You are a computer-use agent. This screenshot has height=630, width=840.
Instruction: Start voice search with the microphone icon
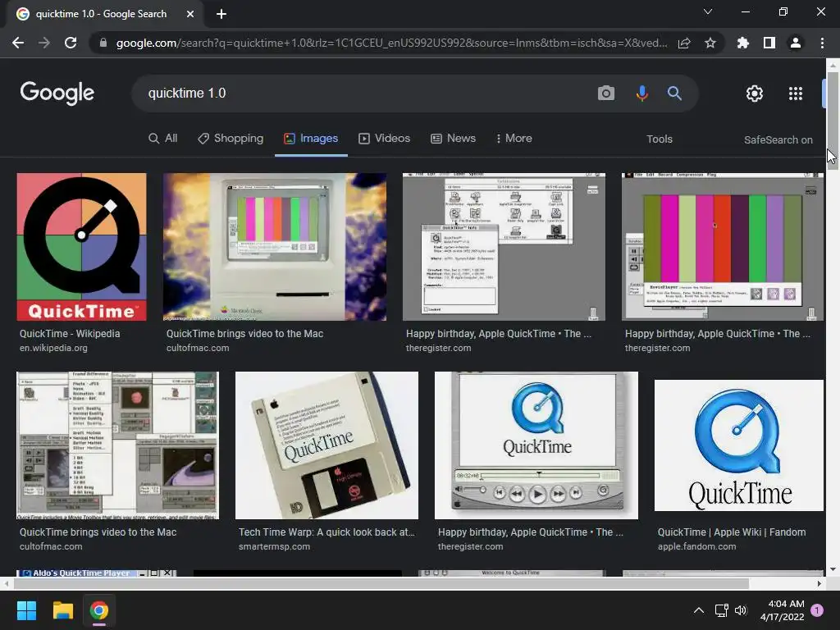(x=641, y=94)
